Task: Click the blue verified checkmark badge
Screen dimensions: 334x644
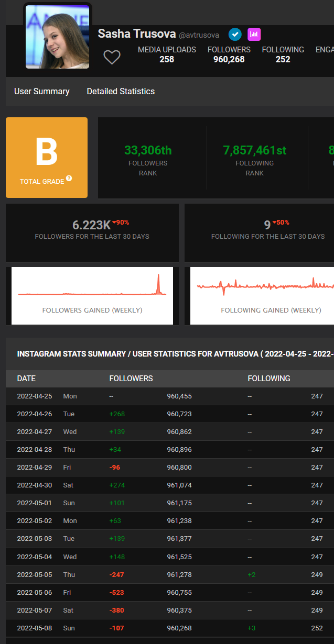Action: pos(235,35)
